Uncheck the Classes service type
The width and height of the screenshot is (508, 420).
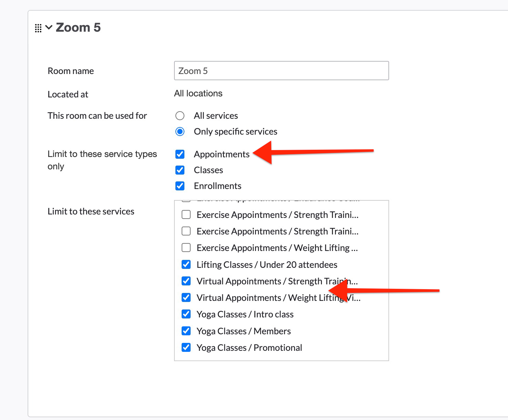coord(180,170)
